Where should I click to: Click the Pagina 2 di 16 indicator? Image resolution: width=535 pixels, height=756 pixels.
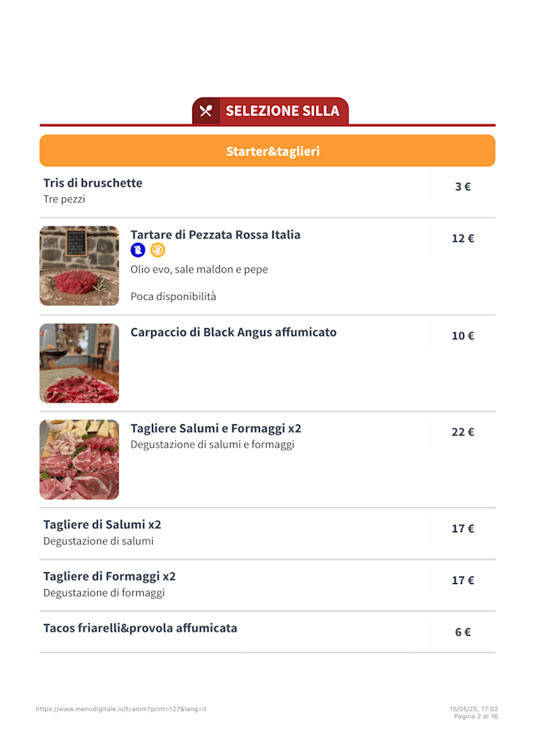pos(476,717)
